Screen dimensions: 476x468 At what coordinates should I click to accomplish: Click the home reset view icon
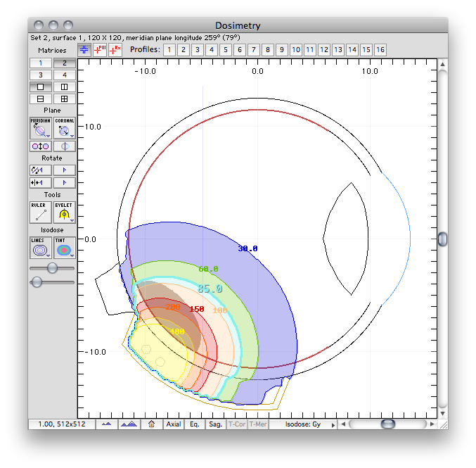[151, 424]
